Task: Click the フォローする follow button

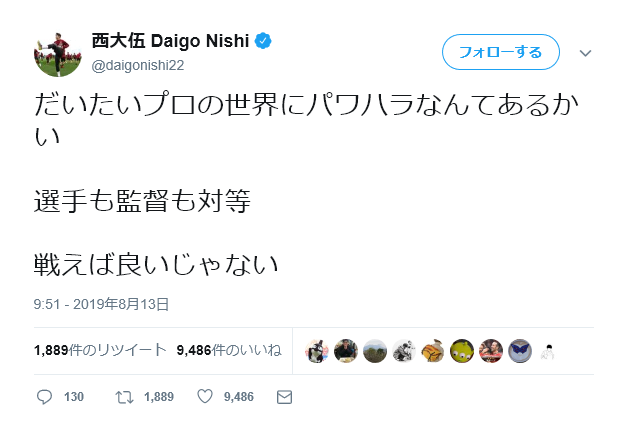Action: (x=501, y=52)
